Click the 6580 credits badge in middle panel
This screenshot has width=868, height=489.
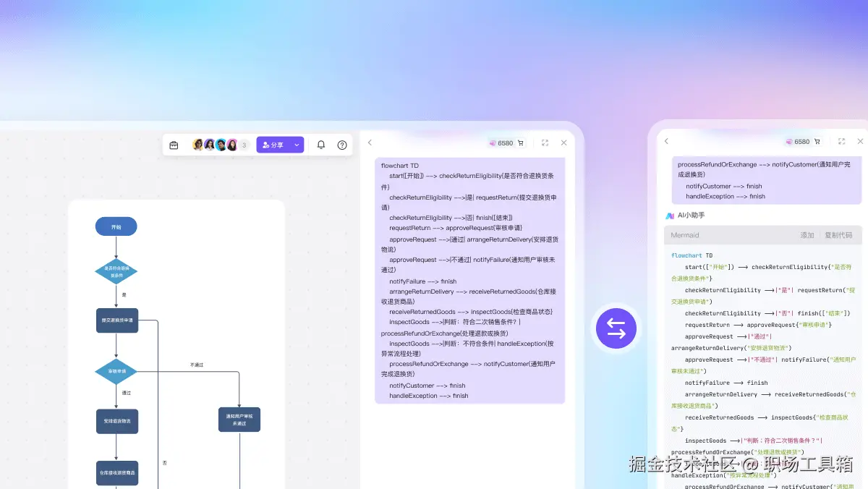tap(501, 143)
